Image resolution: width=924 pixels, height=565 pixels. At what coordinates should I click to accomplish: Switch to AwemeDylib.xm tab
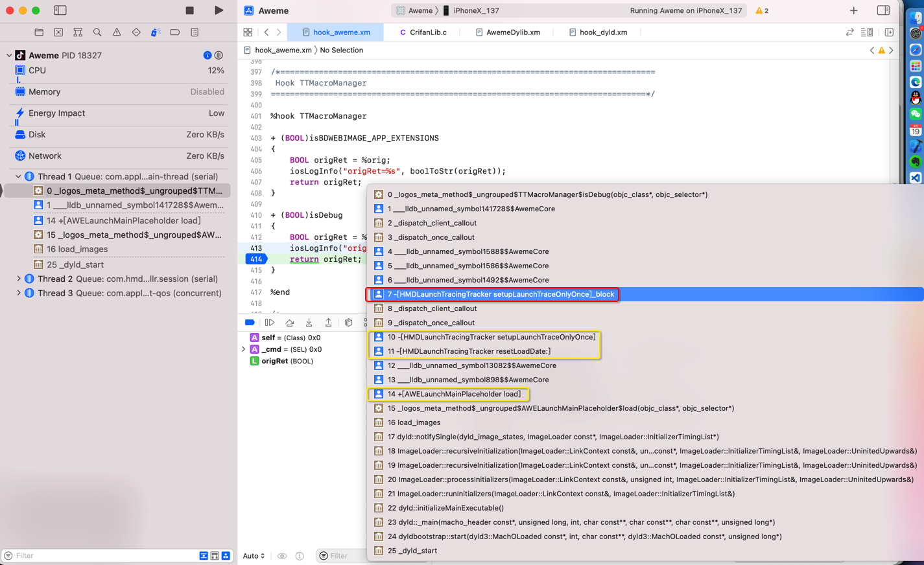point(508,32)
